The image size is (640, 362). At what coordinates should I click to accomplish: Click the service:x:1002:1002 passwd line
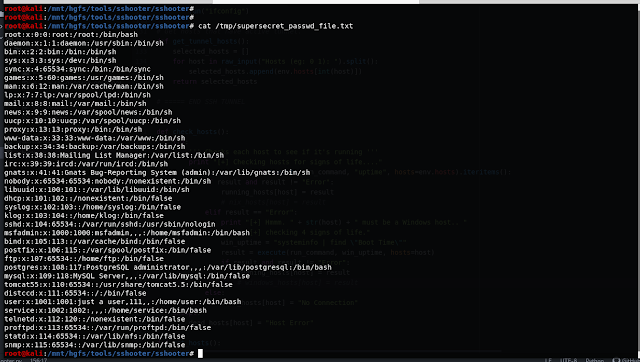105,311
